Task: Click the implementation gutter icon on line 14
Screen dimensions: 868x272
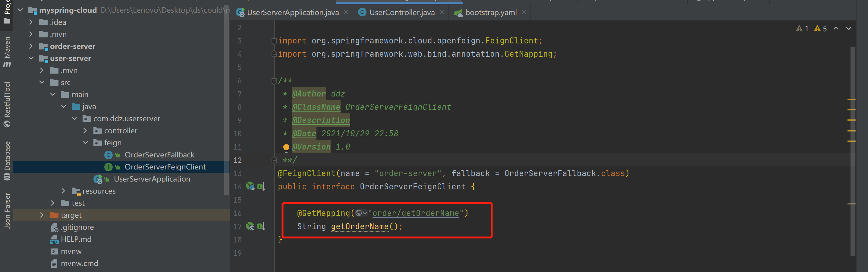Action: click(261, 186)
